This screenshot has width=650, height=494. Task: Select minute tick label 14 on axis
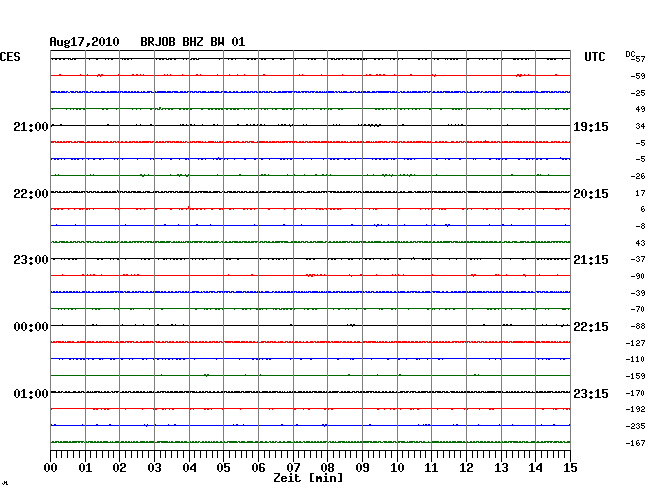pos(535,468)
